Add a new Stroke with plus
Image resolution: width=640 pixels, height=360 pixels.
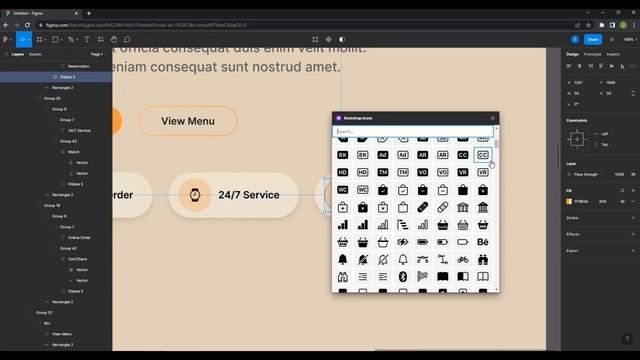pos(633,218)
